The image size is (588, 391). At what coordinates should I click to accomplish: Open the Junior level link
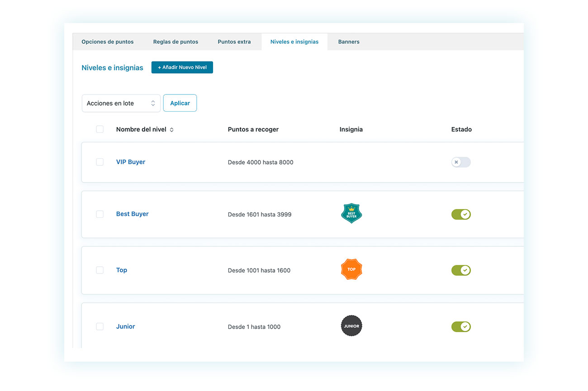click(126, 326)
